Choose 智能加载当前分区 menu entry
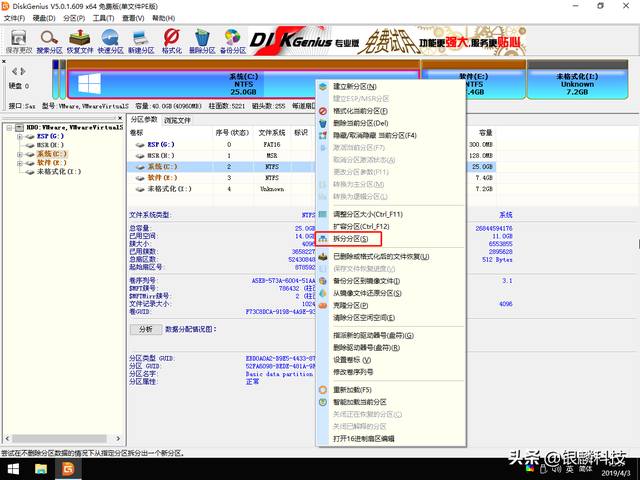Image resolution: width=640 pixels, height=480 pixels. tap(392, 402)
